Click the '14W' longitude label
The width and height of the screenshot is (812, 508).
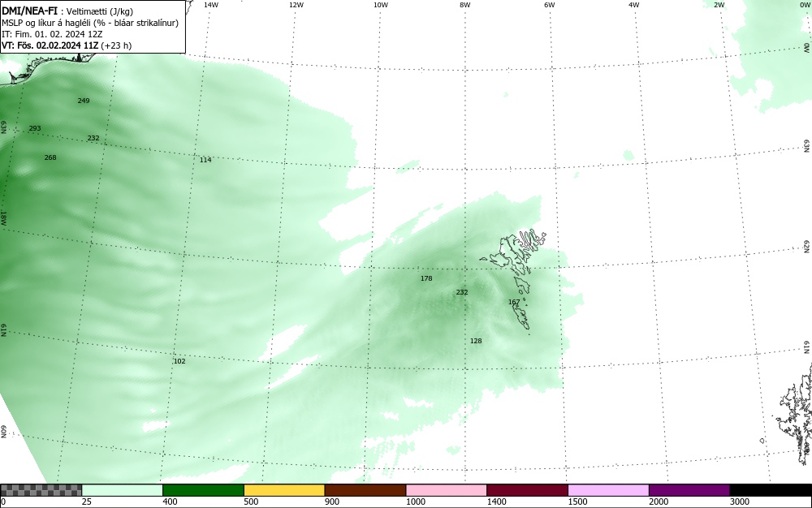(x=211, y=5)
